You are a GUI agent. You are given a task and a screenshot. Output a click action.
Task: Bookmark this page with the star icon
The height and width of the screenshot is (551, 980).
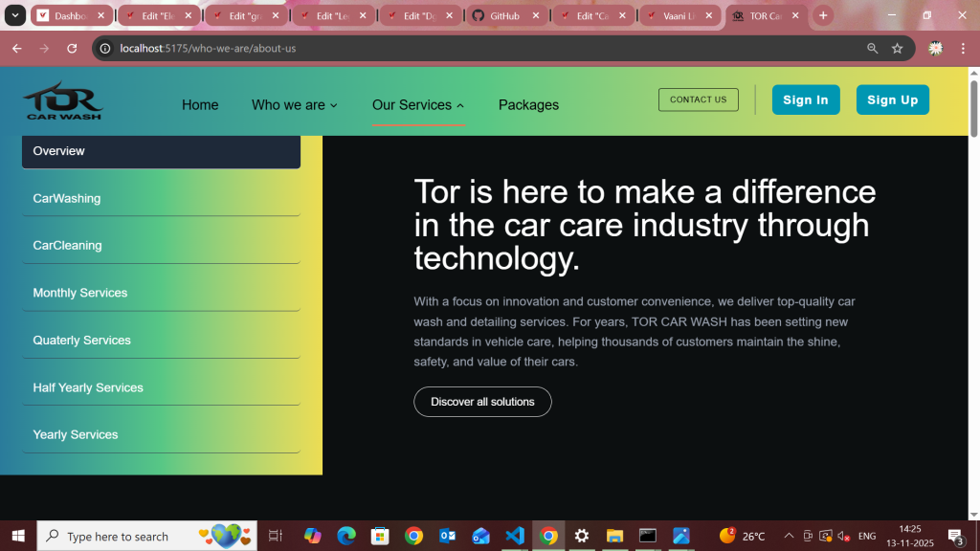coord(897,48)
